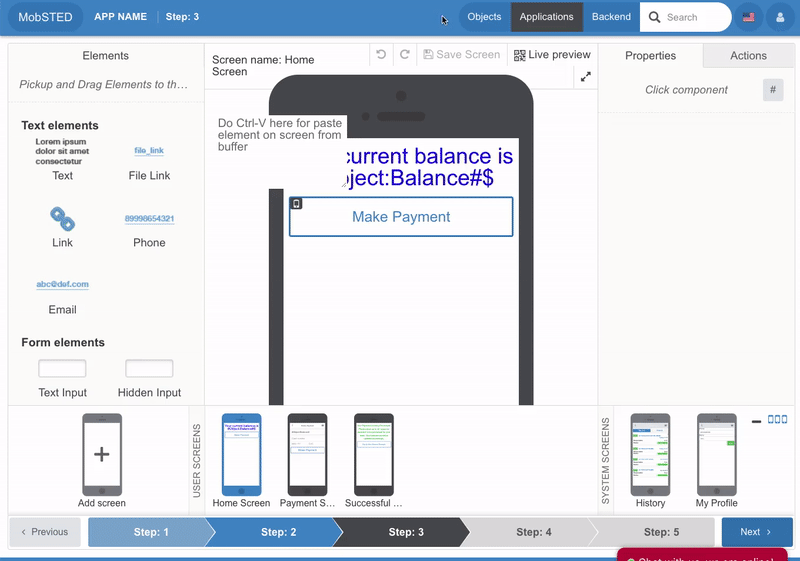Click the Screen name: Home Screen label
This screenshot has height=561, width=800.
click(x=263, y=66)
